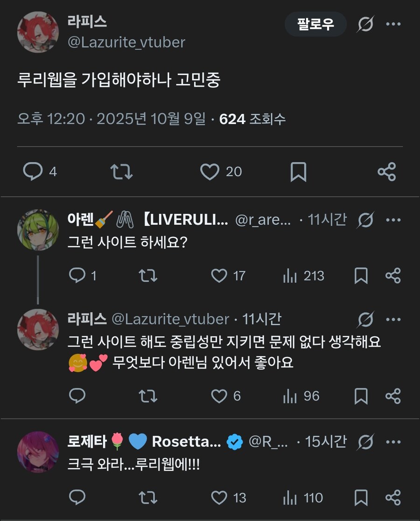Open Grok icon on main post
This screenshot has width=420, height=521.
365,24
